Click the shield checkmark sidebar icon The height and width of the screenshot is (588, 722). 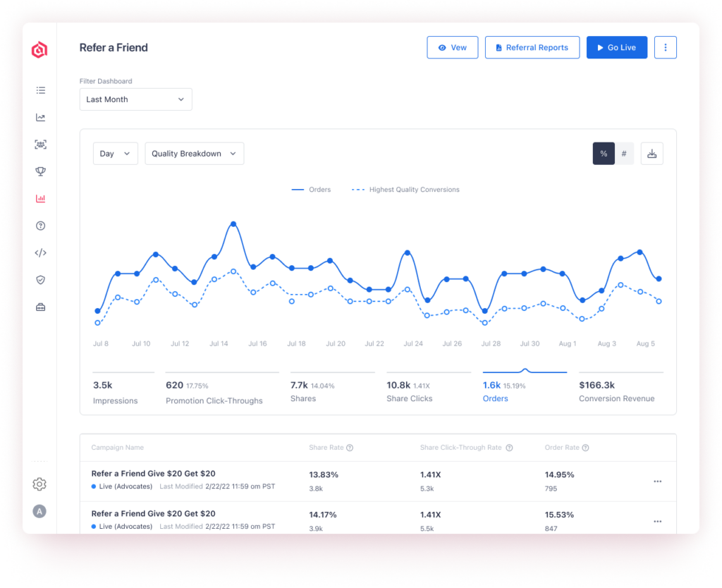click(x=40, y=280)
